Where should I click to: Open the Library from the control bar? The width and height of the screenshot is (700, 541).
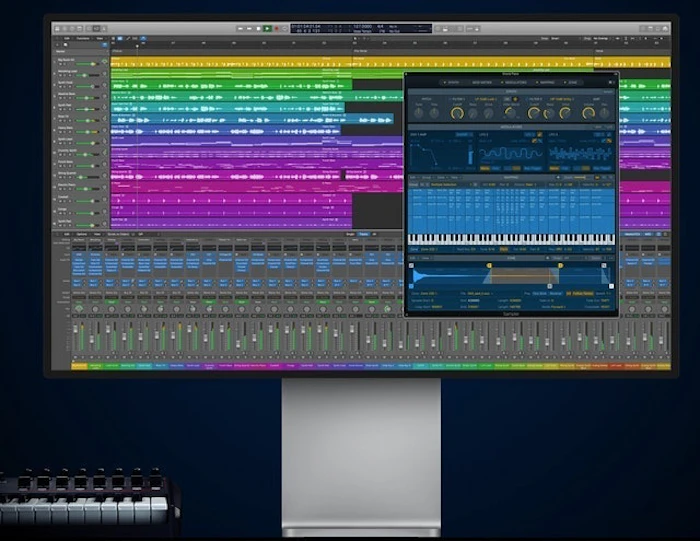tap(58, 29)
